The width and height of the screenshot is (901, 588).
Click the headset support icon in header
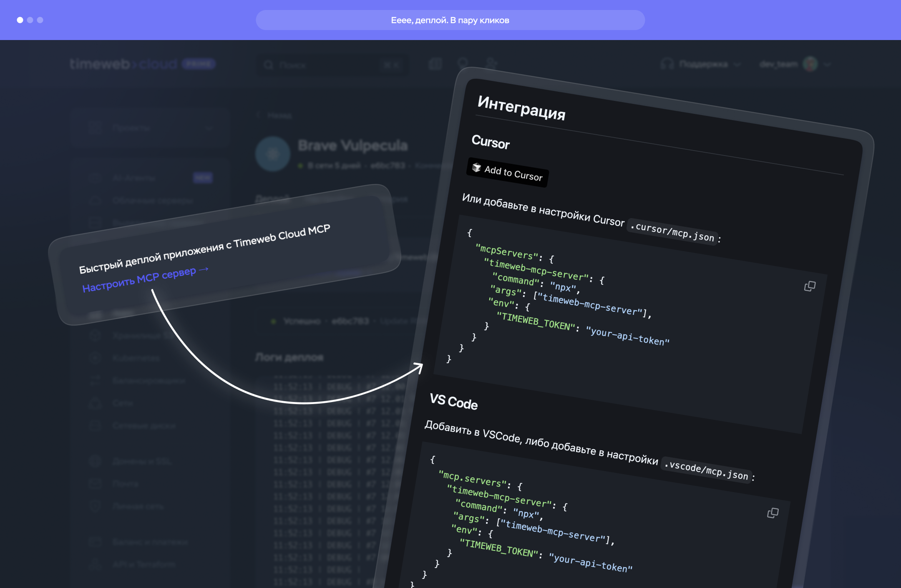click(667, 64)
